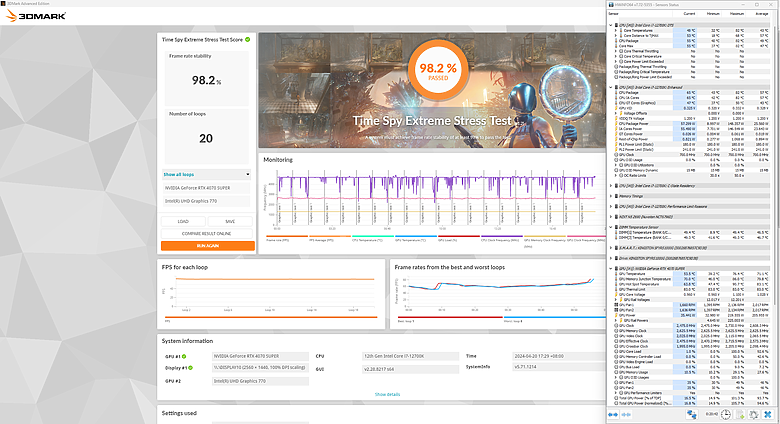This screenshot has height=424, width=780.
Task: Select Intel(R) UHD Graphics 770 result row
Action: point(206,201)
